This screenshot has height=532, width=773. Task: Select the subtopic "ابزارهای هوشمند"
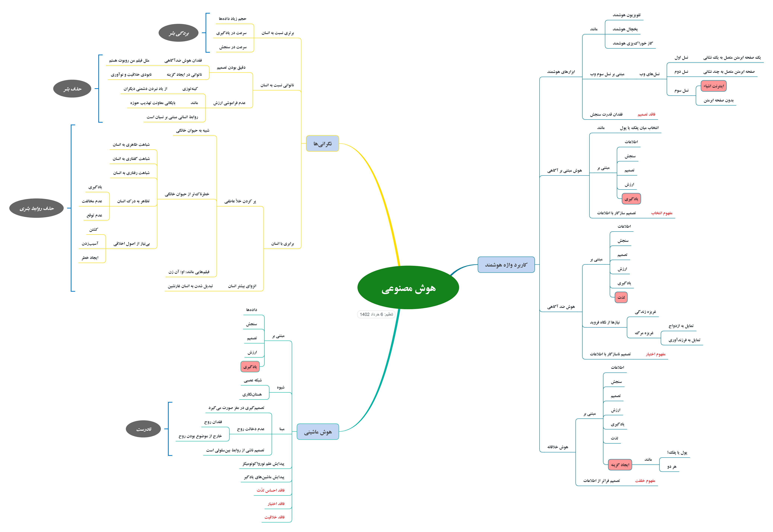561,72
